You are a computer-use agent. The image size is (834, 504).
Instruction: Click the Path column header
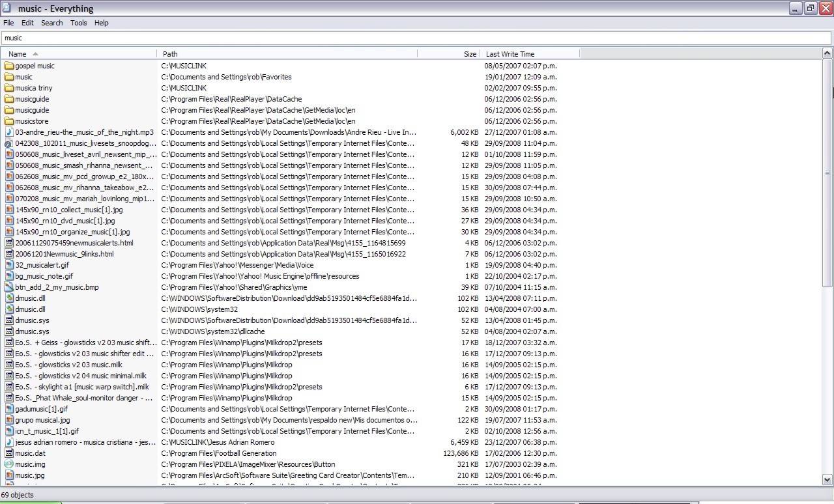[x=170, y=54]
